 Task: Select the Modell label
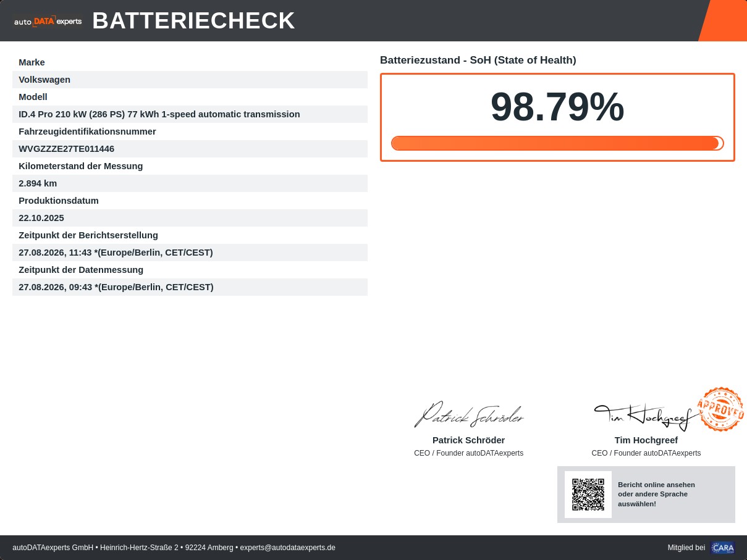coord(33,97)
